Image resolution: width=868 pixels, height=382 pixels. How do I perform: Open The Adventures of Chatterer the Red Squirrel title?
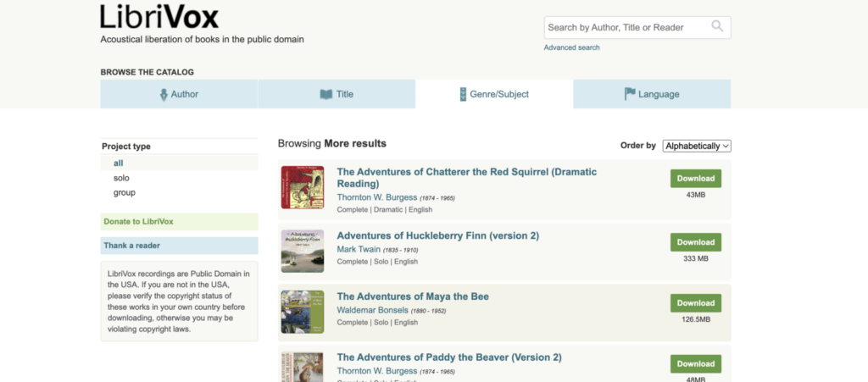pos(467,178)
